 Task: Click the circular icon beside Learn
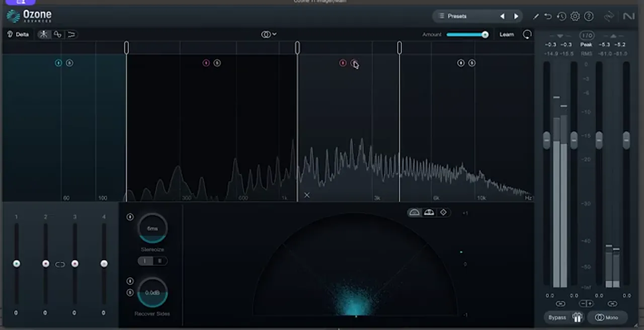(527, 34)
